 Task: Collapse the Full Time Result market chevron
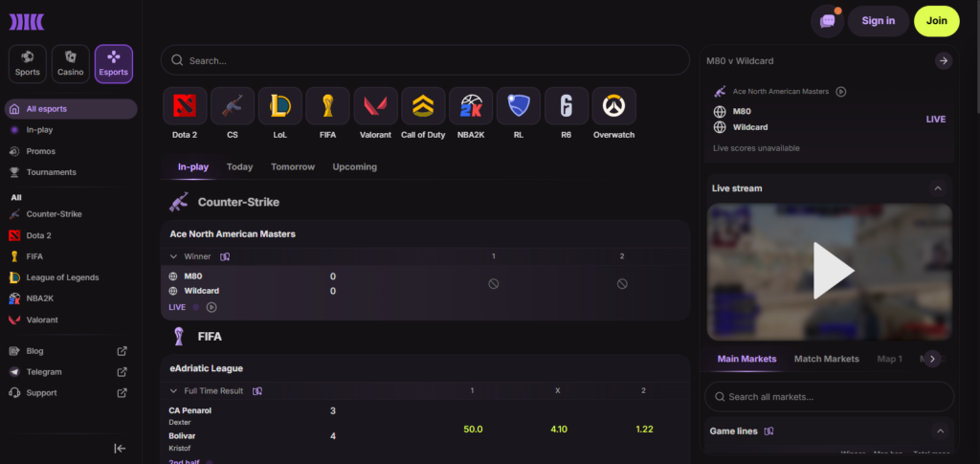pyautogui.click(x=173, y=391)
